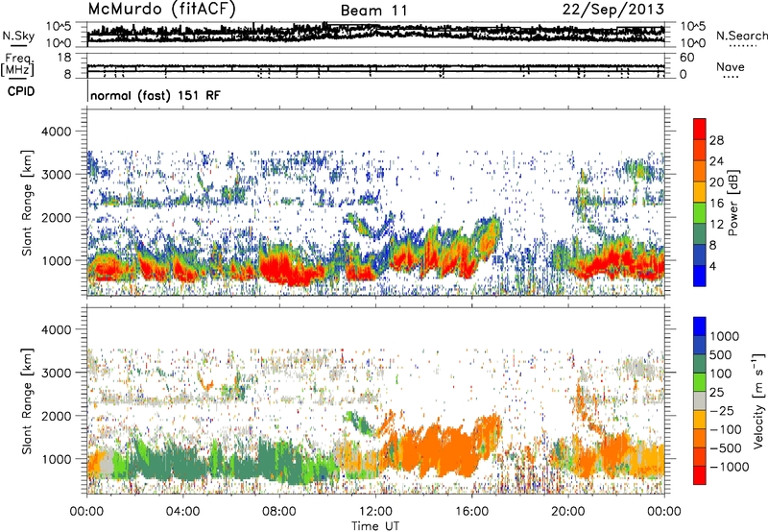Click the 'Beam 11' heading
The image size is (768, 532).
(x=373, y=11)
